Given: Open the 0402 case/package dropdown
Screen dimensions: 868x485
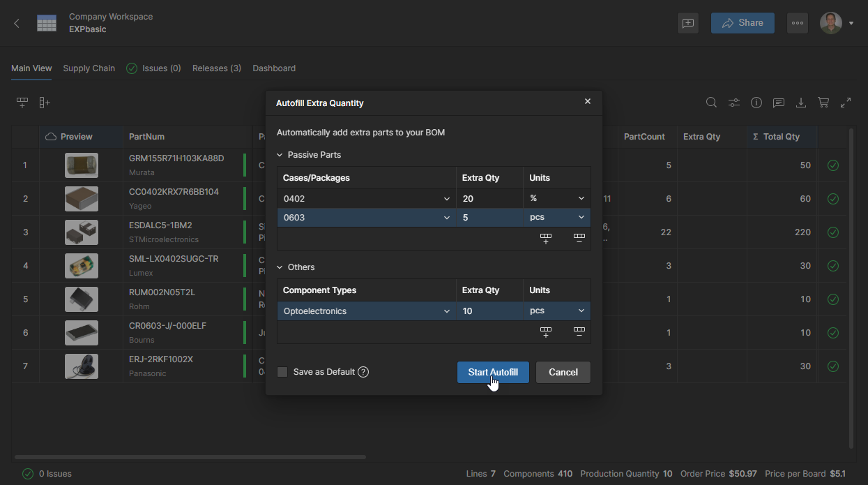Looking at the screenshot, I should point(446,199).
